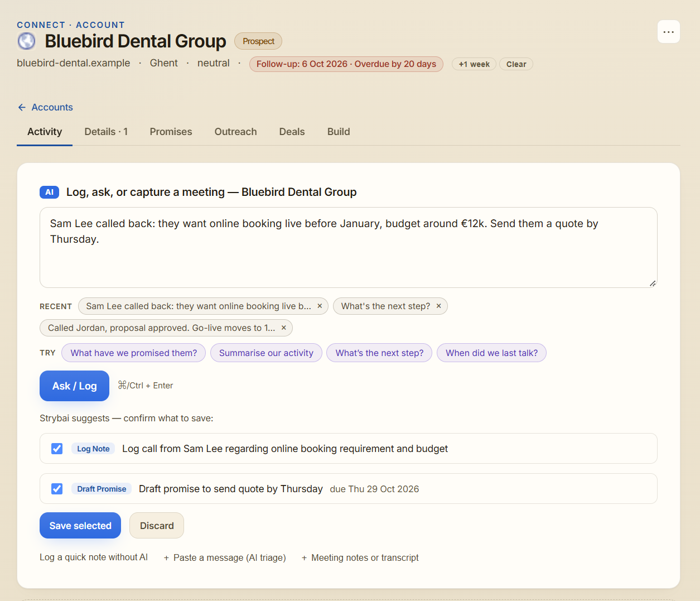Screen dimensions: 700x601
Task: Click inside the meeting note text area
Action: (349, 248)
